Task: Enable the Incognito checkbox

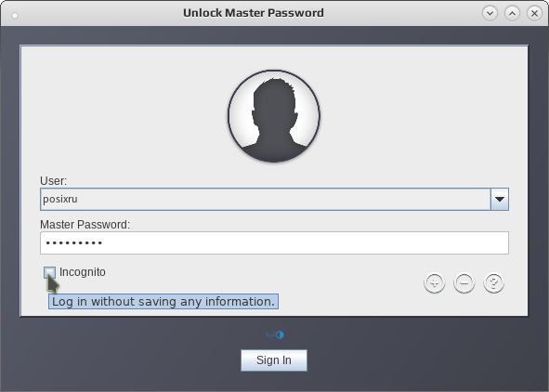Action: click(x=49, y=272)
